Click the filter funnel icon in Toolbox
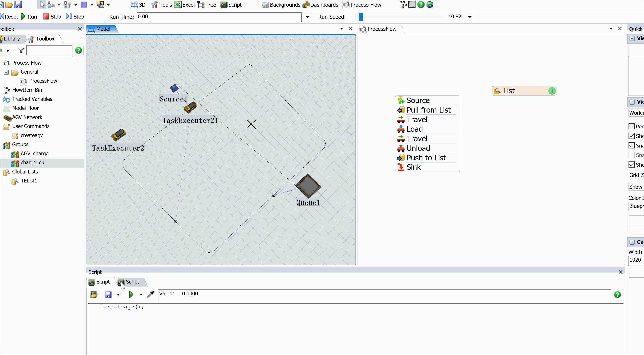This screenshot has height=355, width=644. [21, 50]
